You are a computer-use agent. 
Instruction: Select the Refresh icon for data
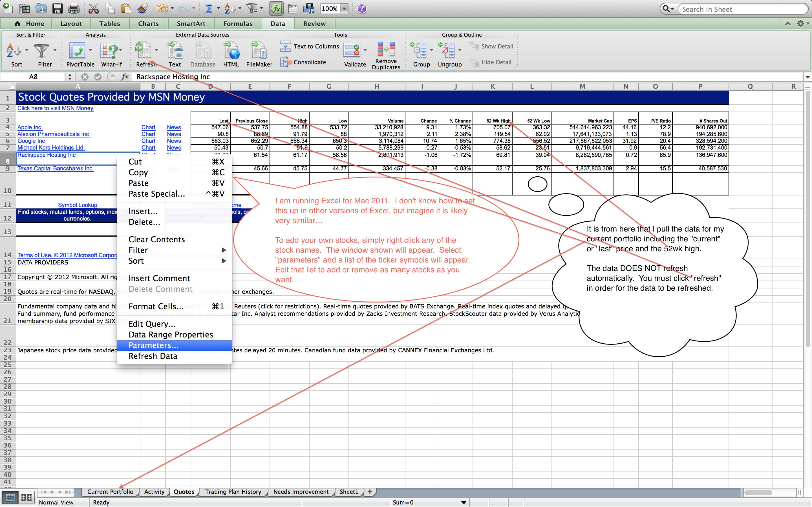click(145, 51)
